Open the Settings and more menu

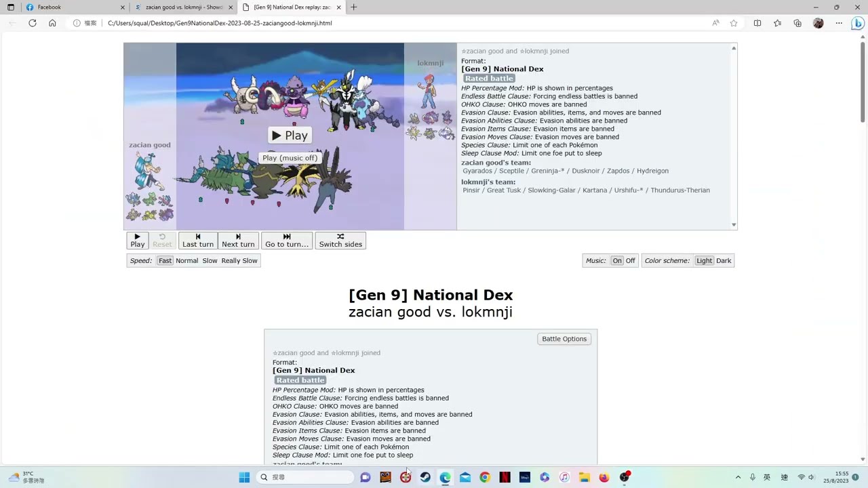pyautogui.click(x=839, y=23)
